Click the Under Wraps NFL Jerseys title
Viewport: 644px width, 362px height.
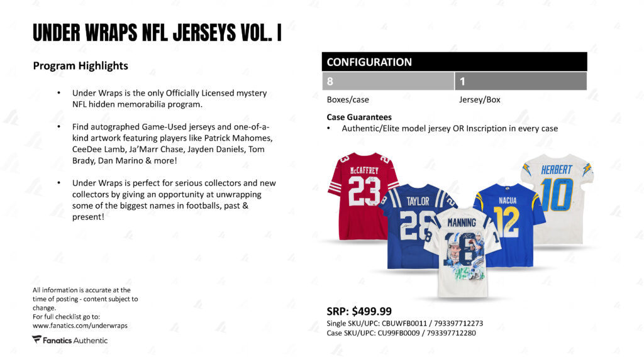point(157,33)
